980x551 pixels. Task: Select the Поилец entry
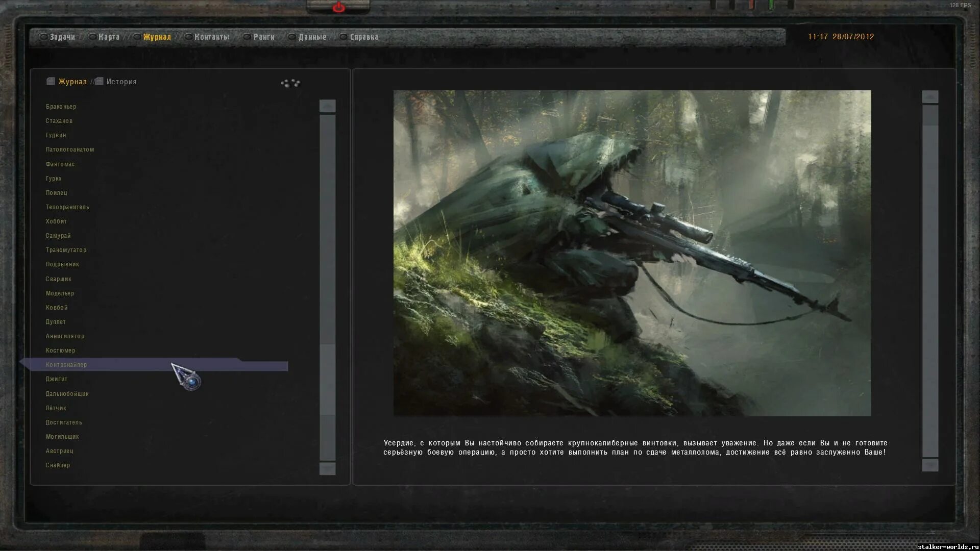click(x=57, y=193)
